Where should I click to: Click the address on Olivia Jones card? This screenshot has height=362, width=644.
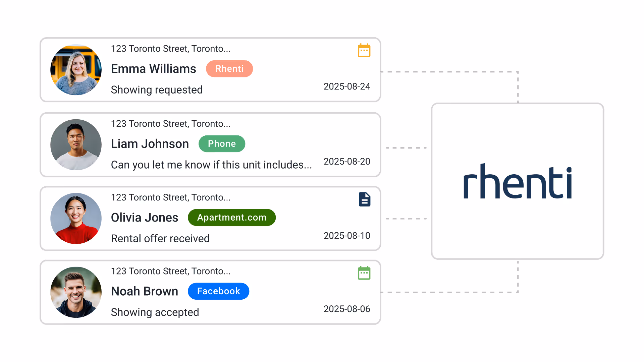pyautogui.click(x=171, y=198)
